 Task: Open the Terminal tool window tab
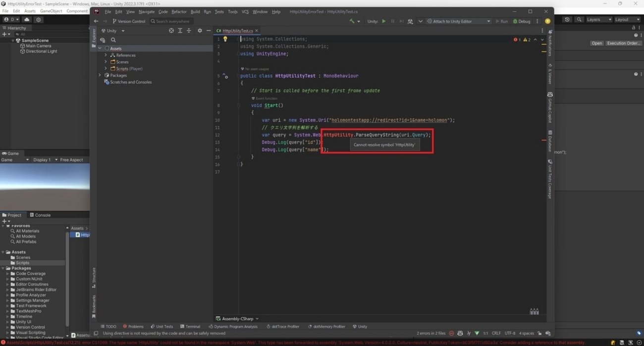tap(190, 327)
